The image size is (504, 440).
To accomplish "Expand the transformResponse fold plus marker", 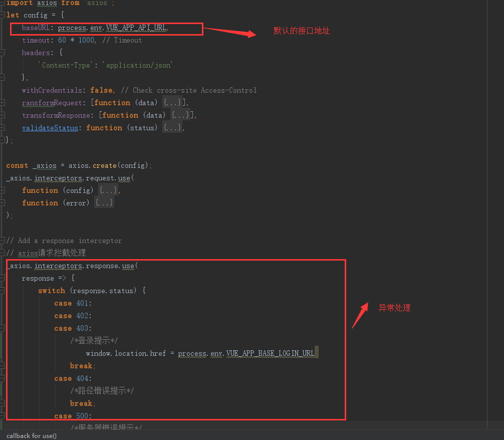I will [2, 115].
